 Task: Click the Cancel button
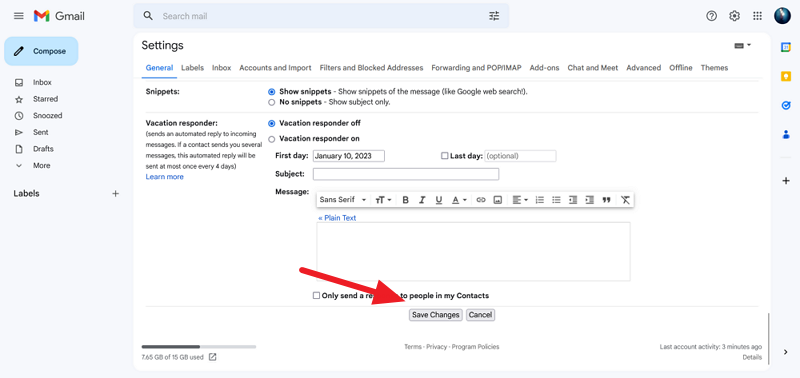(480, 315)
